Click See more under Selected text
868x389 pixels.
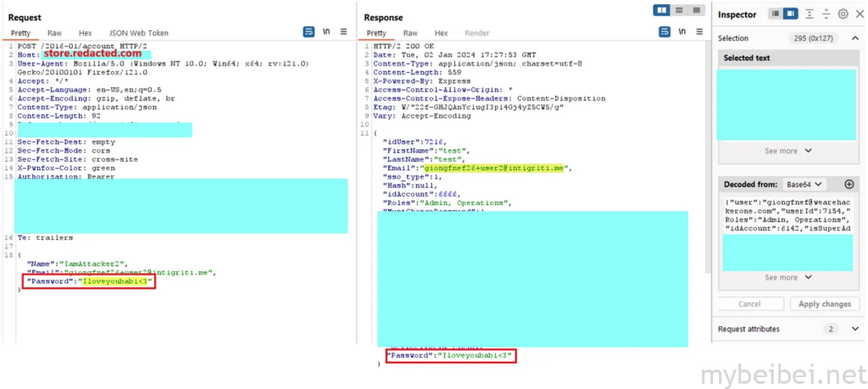point(787,151)
